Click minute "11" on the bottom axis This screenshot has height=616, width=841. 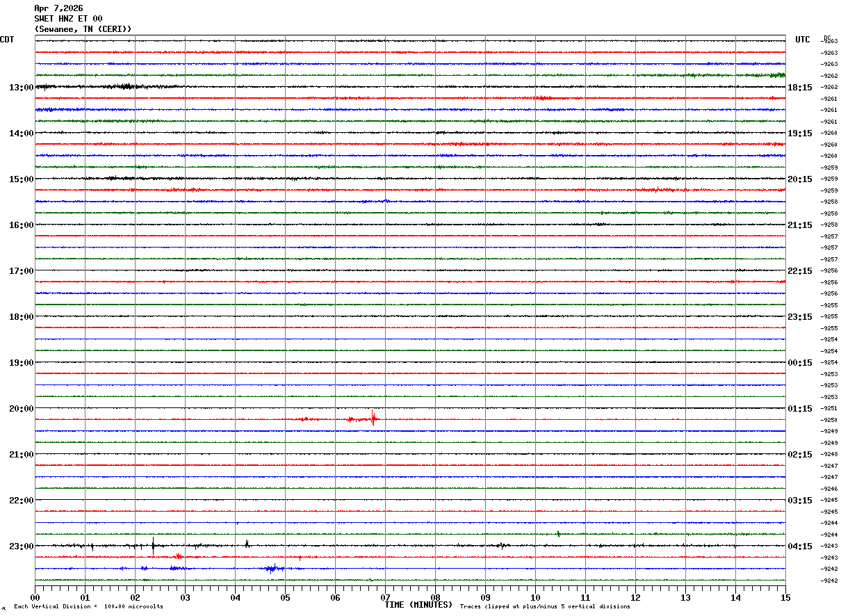pyautogui.click(x=585, y=597)
